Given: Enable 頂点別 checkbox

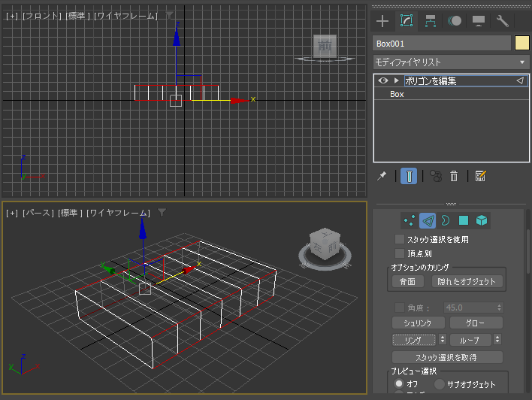Looking at the screenshot, I should coord(400,253).
